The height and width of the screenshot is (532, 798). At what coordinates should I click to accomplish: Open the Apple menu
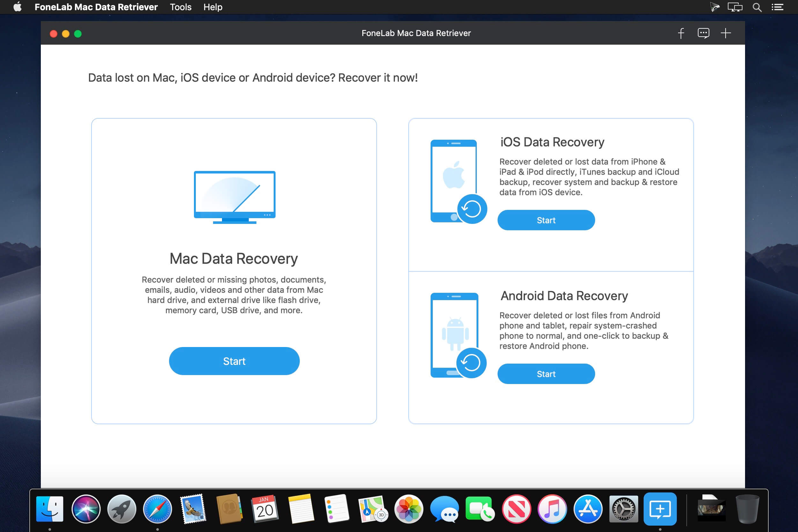[x=18, y=7]
